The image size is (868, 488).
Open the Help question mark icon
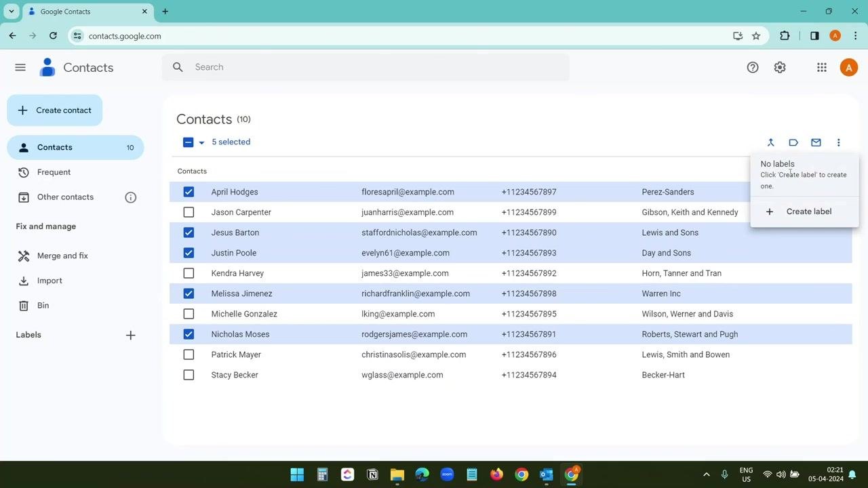tap(753, 67)
